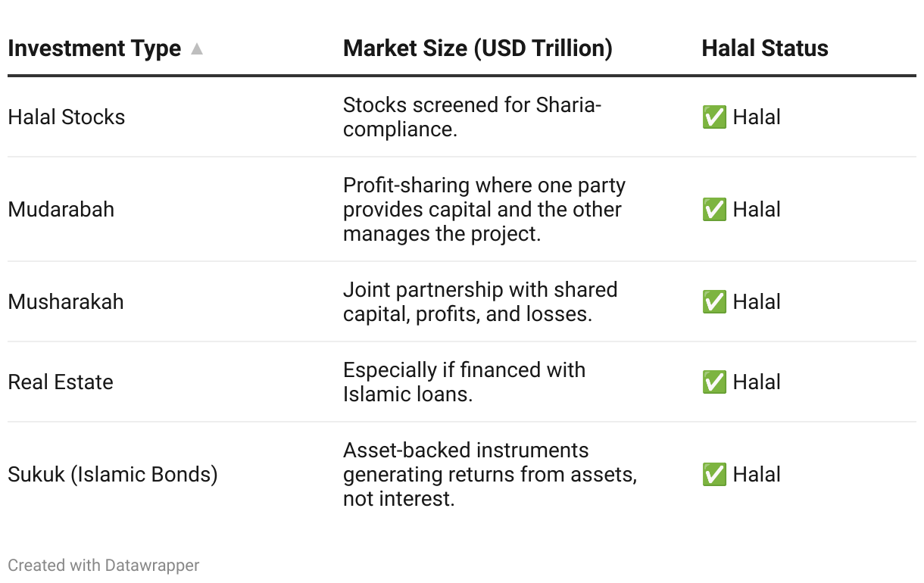Click the green checkmark in Mudarabah row

click(x=714, y=210)
